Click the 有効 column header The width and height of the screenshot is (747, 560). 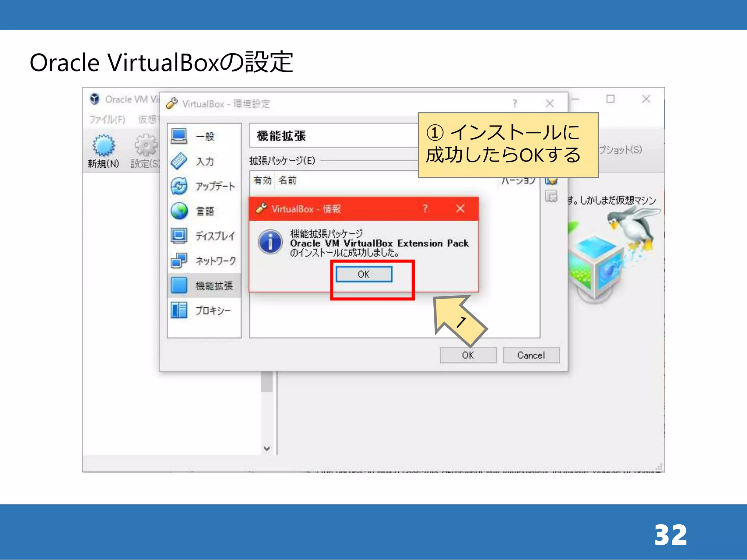(x=263, y=180)
